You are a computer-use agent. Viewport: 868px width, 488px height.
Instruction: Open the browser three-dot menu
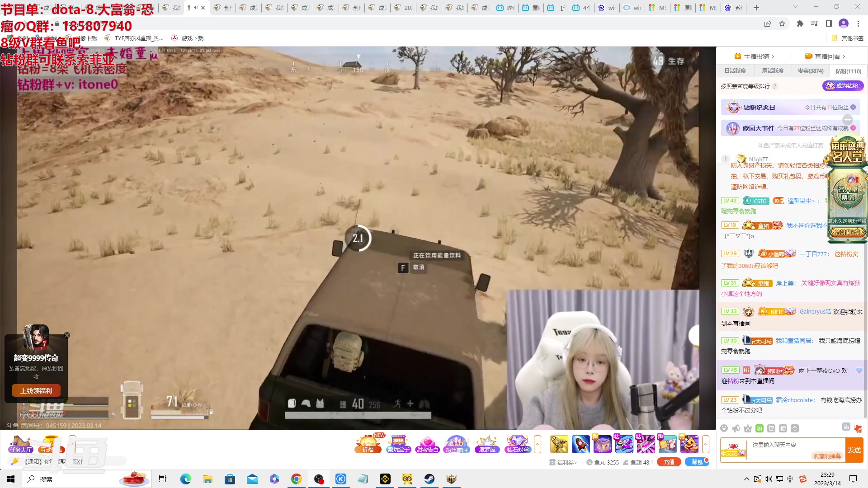click(x=859, y=23)
